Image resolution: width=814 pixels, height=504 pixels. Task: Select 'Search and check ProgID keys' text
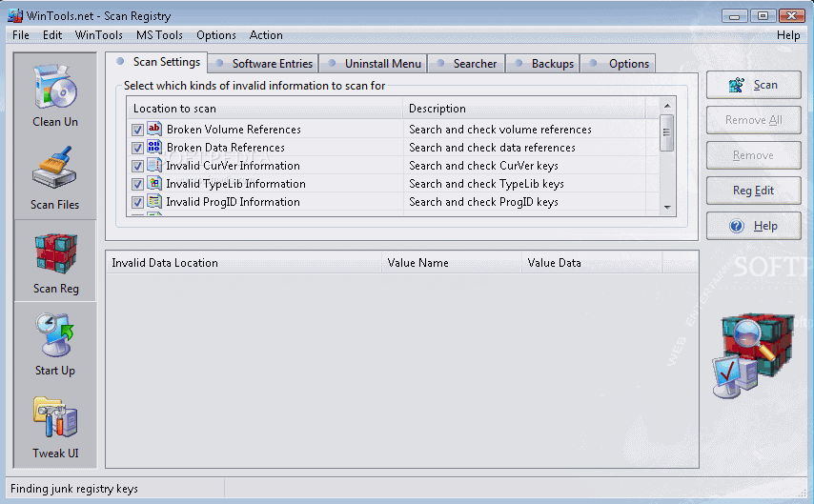483,202
